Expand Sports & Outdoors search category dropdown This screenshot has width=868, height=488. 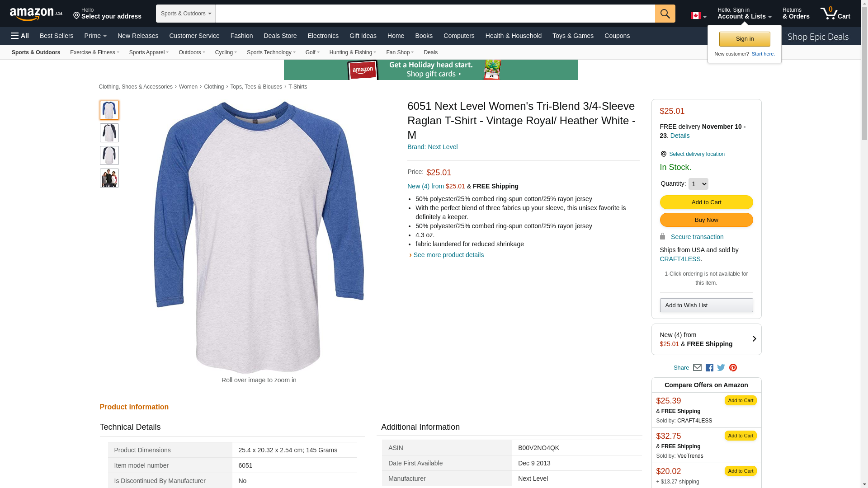tap(186, 14)
